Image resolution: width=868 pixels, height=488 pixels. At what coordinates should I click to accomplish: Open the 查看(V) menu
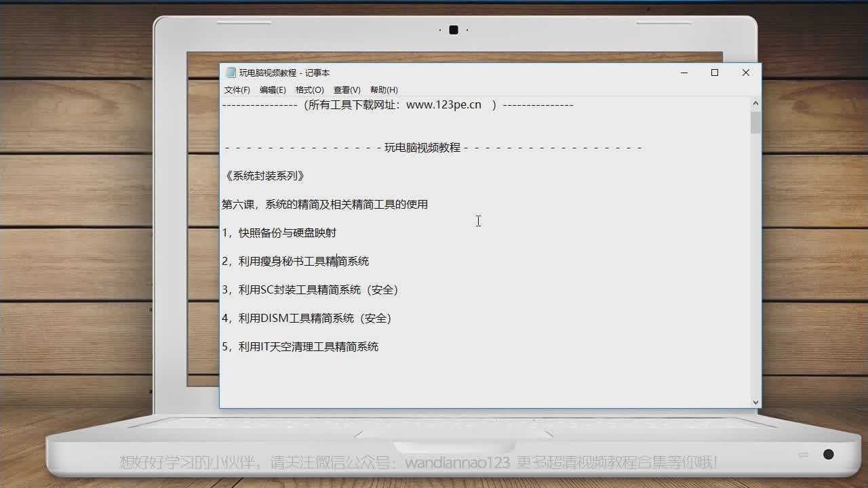[347, 89]
